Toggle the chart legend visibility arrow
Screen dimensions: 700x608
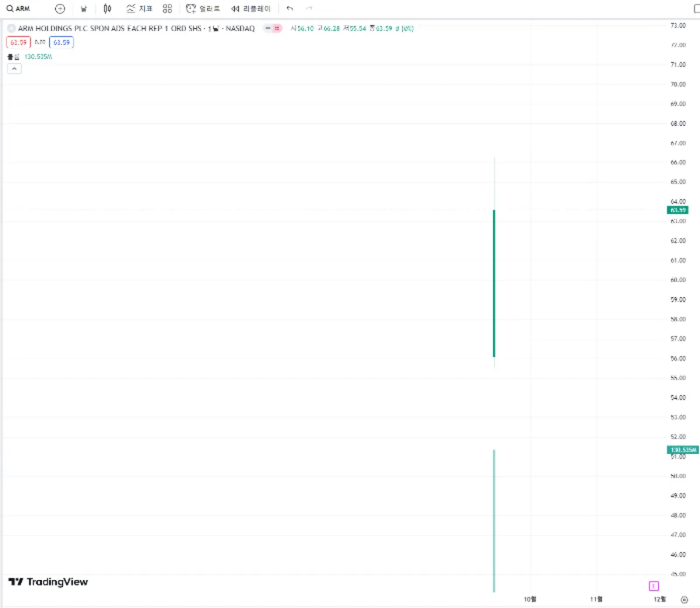point(14,68)
